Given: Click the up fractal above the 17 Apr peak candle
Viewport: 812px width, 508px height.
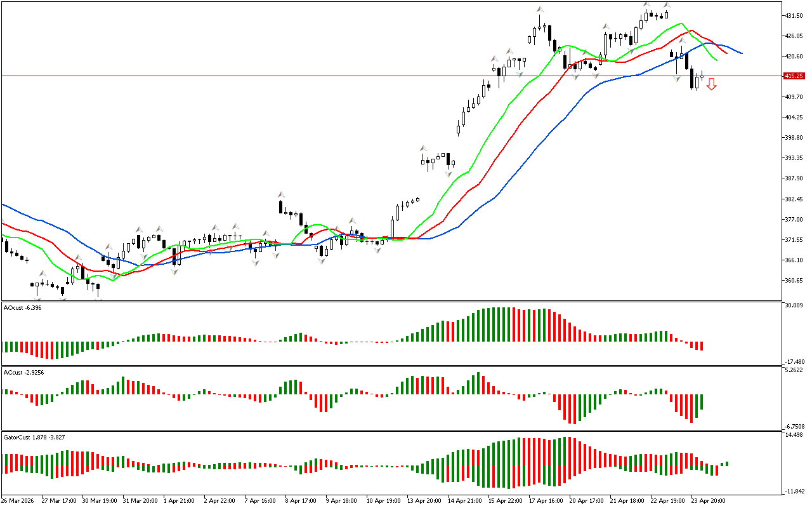Looking at the screenshot, I should point(540,10).
